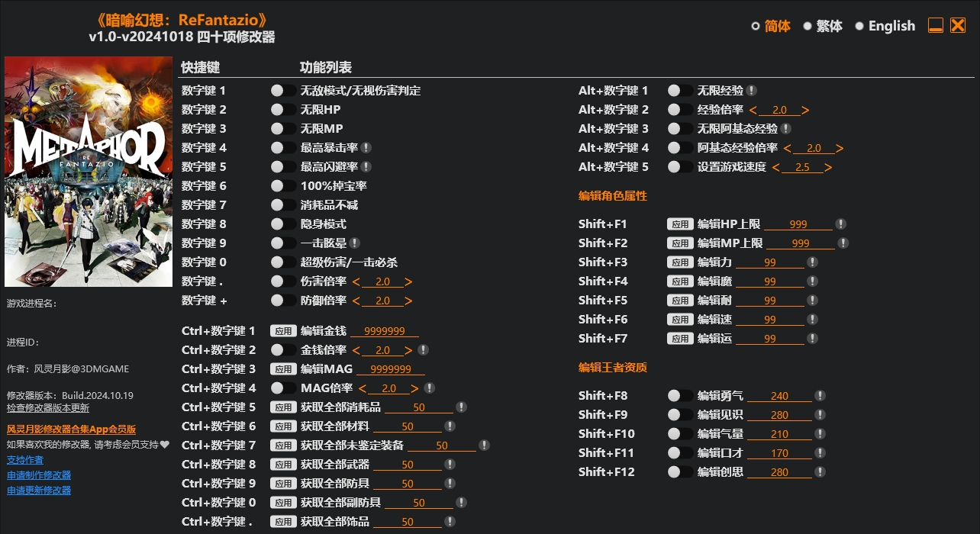Open 支持作者 link
Viewport: 980px width, 534px height.
point(25,460)
